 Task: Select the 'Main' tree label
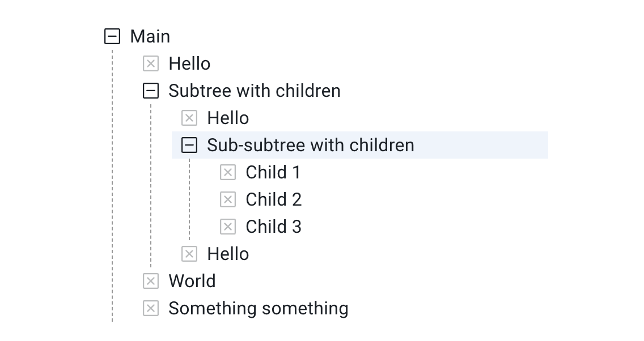click(x=150, y=36)
